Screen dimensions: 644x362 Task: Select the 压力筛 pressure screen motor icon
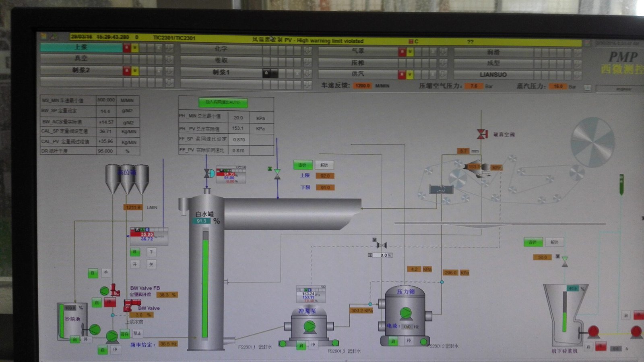coord(405,313)
